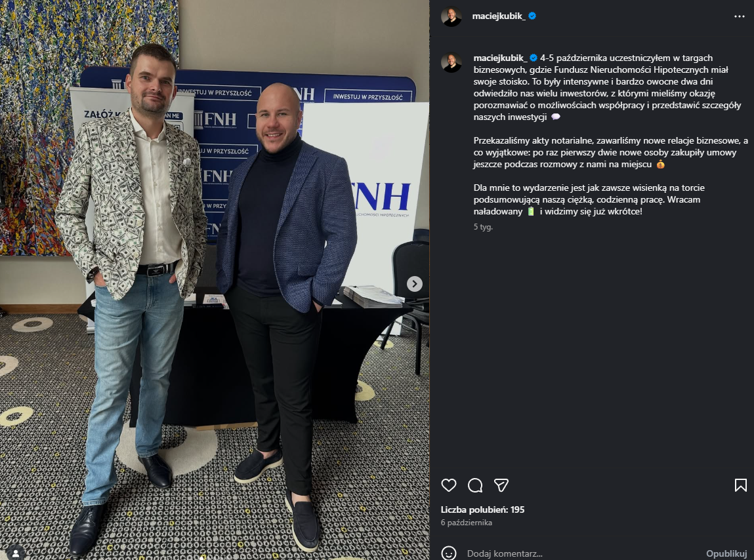
Task: View who liked via Liczba polubień: 195
Action: pyautogui.click(x=482, y=510)
